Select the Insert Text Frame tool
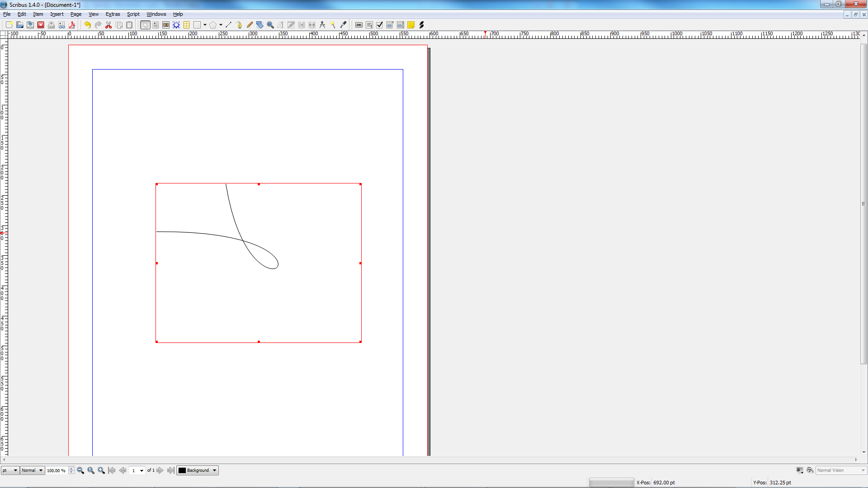This screenshot has height=488, width=868. (156, 25)
